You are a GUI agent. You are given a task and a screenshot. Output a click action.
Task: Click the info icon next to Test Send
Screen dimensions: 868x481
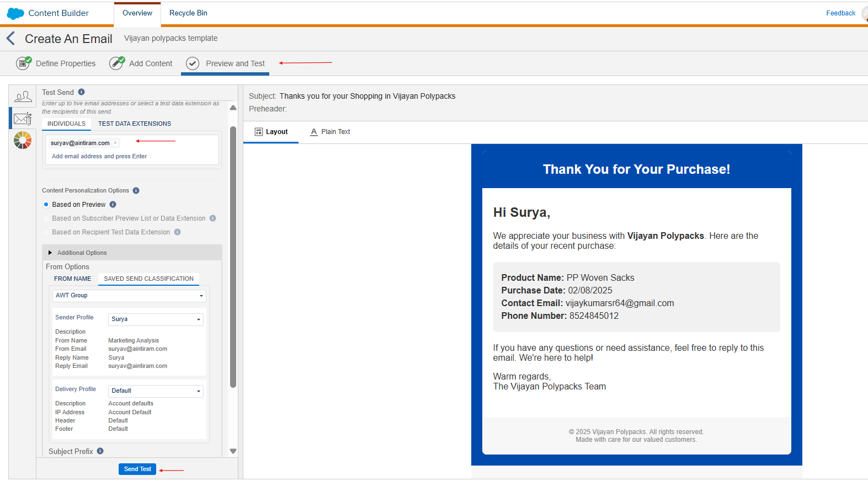[x=81, y=92]
